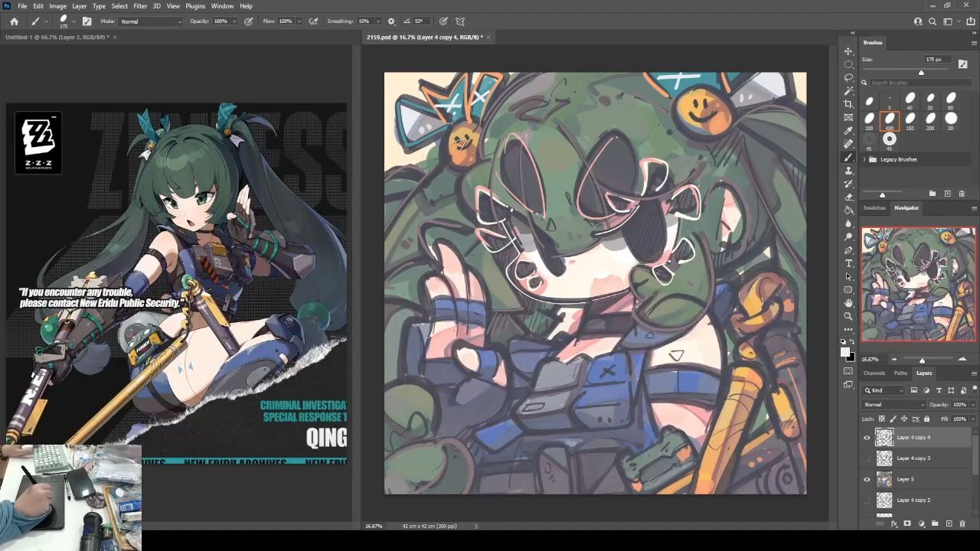
Task: Select the Lasso tool
Action: 848,77
